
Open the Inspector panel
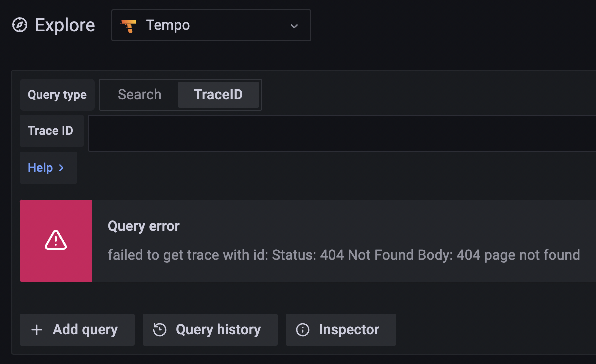pos(341,330)
